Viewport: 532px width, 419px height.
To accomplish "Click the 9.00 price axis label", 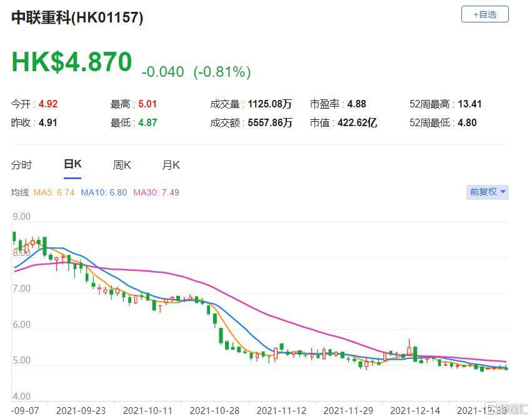I will pos(21,216).
